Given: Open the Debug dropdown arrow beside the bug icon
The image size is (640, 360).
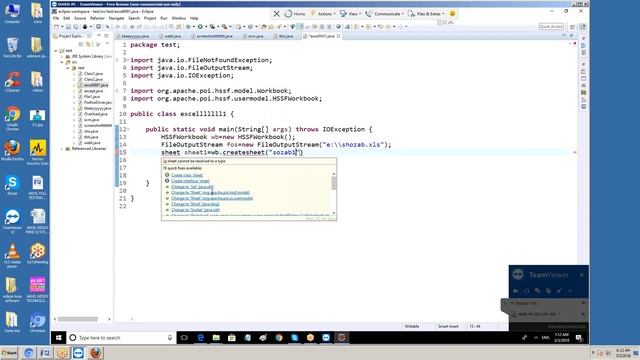Looking at the screenshot, I should 194,27.
